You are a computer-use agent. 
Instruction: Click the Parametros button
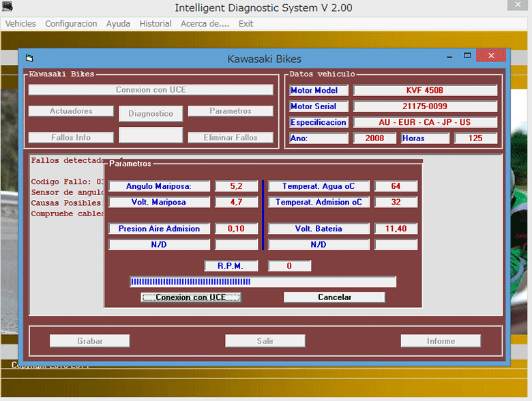click(231, 111)
